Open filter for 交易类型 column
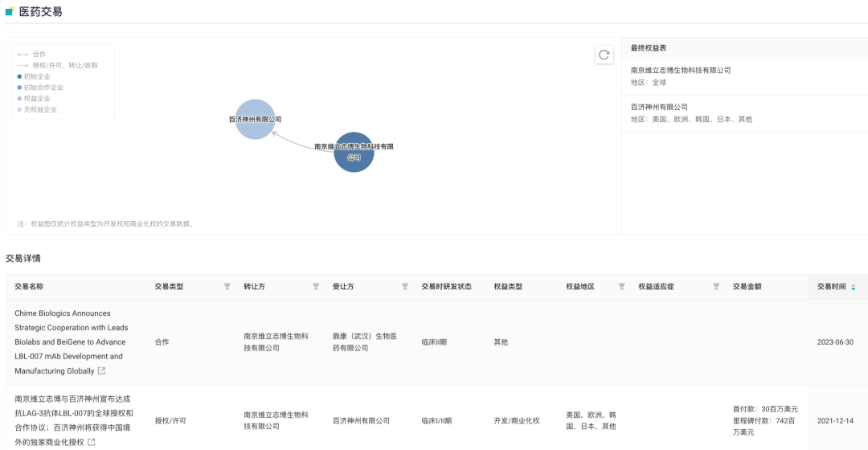Viewport: 868px width, 450px height. (x=227, y=286)
